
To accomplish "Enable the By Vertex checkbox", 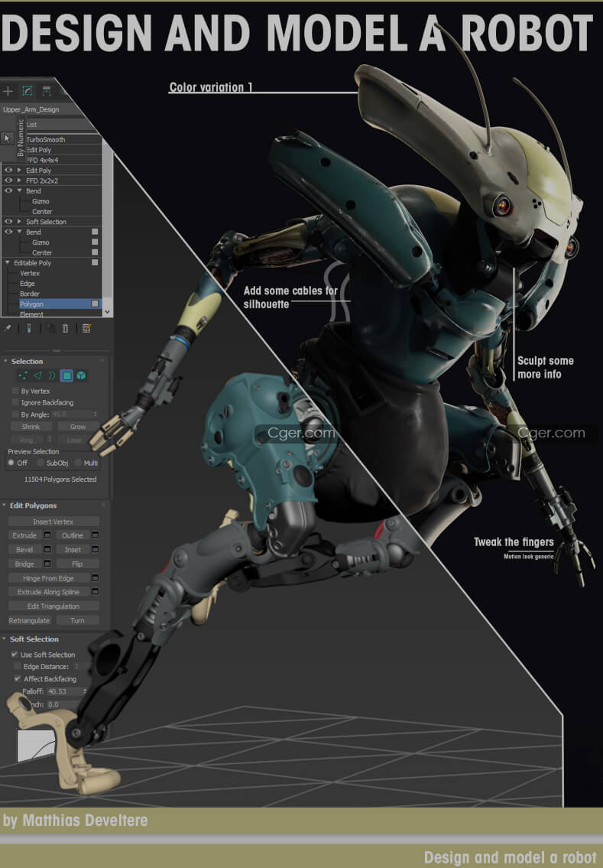I will click(15, 390).
